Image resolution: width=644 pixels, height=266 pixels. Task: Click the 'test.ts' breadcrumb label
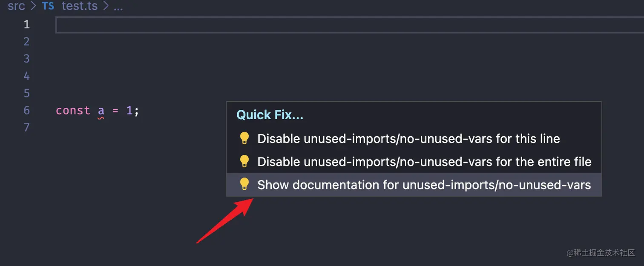click(x=79, y=6)
